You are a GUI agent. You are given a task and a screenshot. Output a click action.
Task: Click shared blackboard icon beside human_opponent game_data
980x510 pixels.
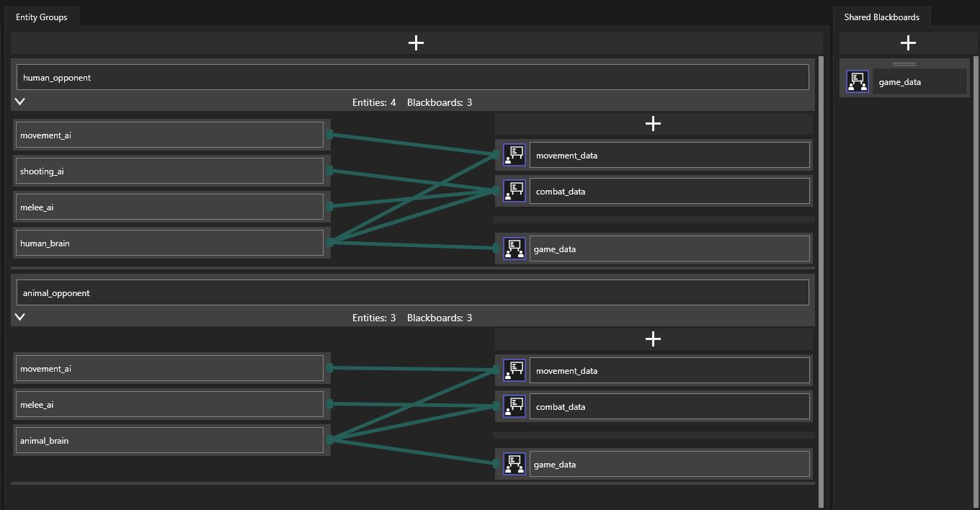point(514,249)
